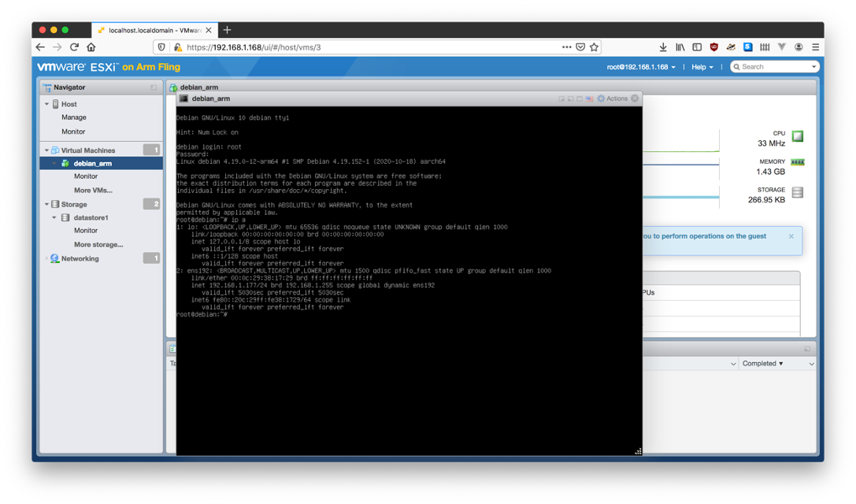This screenshot has height=504, width=856.
Task: Select Storage in the Navigator
Action: click(74, 204)
